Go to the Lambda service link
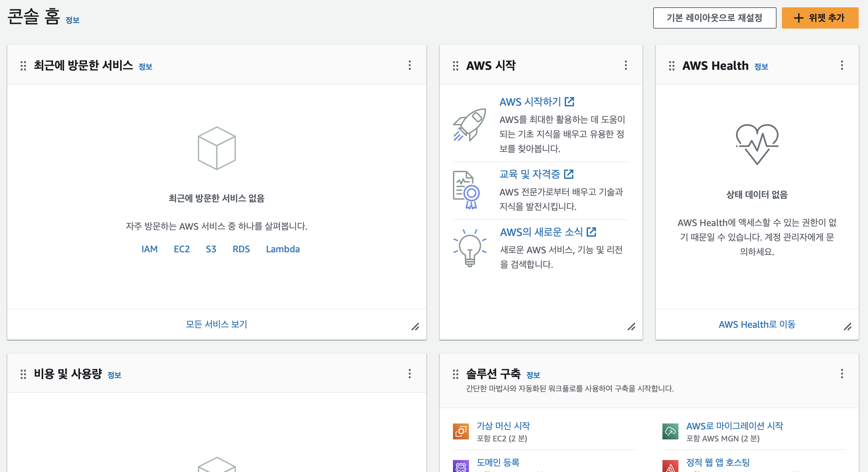Screen dimensions: 868x472 pos(283,249)
